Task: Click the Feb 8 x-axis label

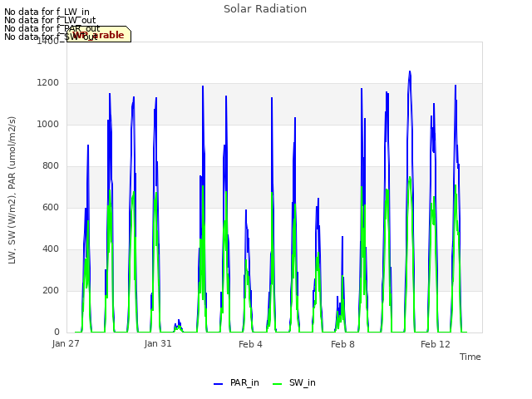Action: click(342, 344)
